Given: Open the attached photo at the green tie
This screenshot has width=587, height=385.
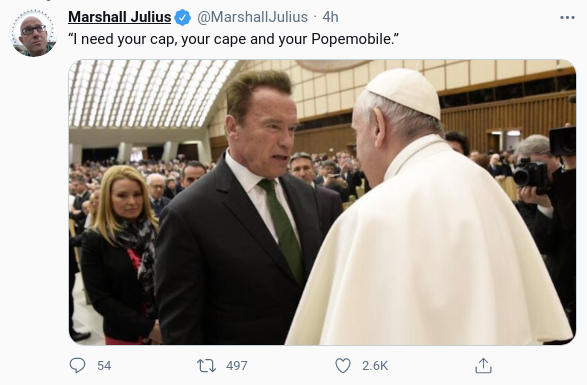Looking at the screenshot, I should [284, 229].
